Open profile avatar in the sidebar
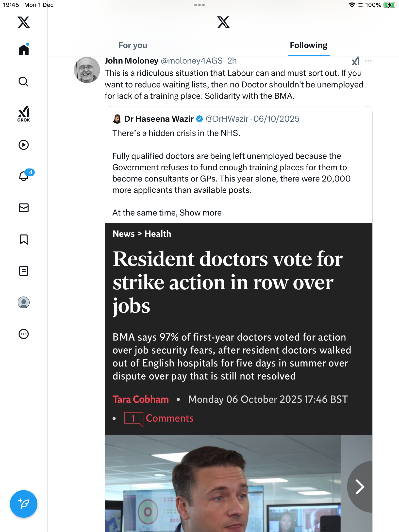Viewport: 399px width, 532px height. [24, 302]
